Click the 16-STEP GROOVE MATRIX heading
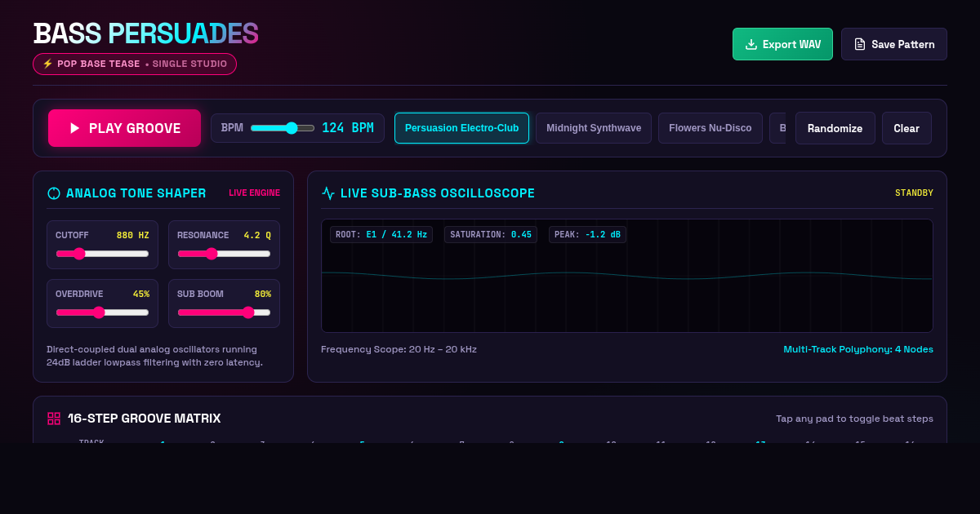Viewport: 980px width, 514px height. (x=144, y=419)
